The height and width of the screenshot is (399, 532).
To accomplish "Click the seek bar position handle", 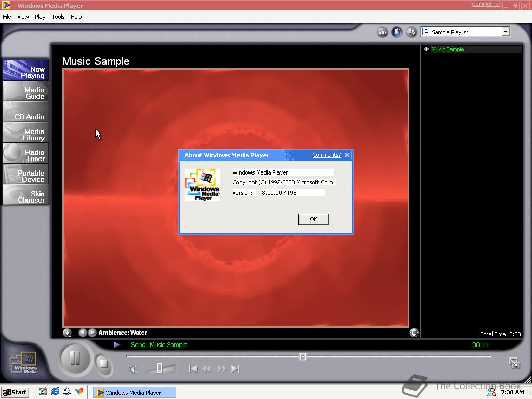I will (303, 356).
